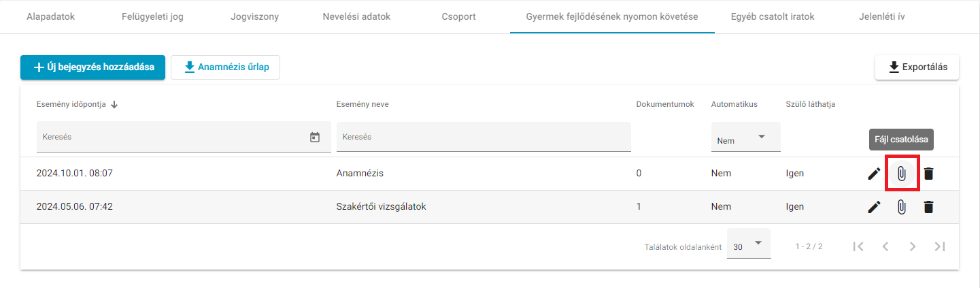Focus the Esemény neve search field
980x288 pixels.
484,137
